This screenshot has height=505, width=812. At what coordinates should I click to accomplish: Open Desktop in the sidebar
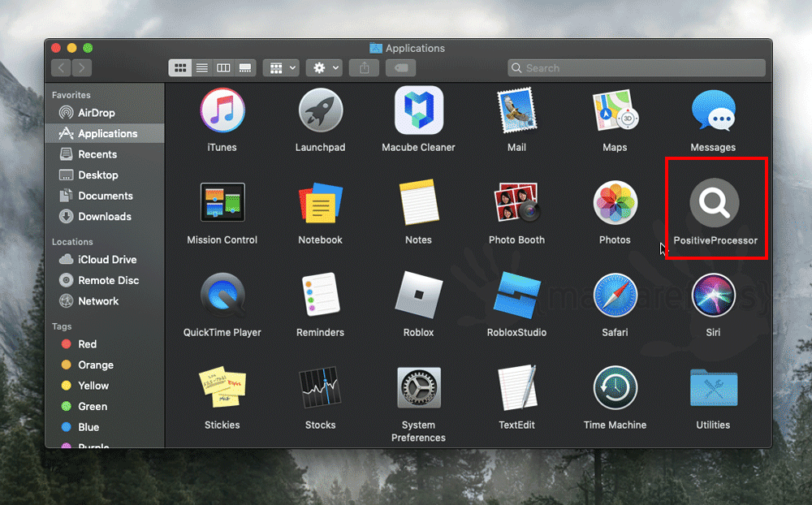pyautogui.click(x=105, y=175)
